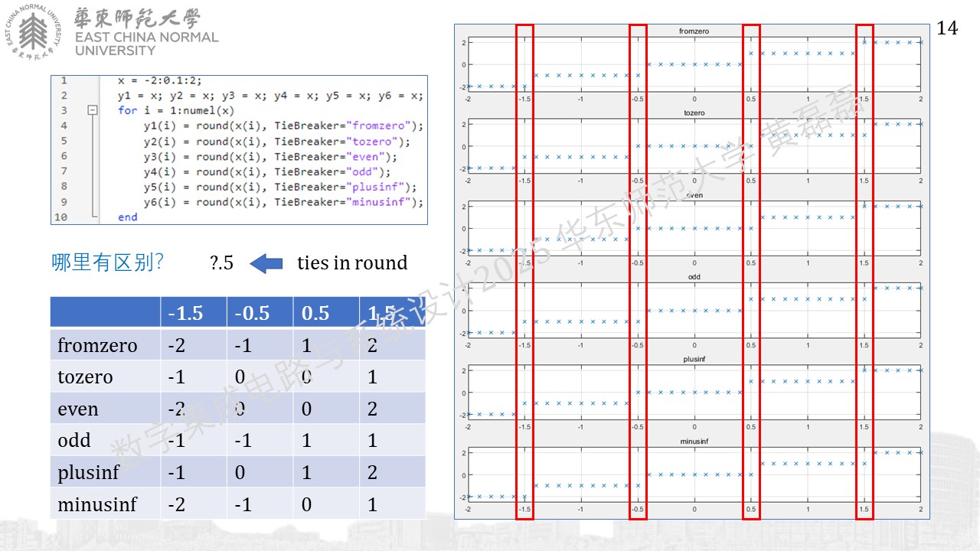Collapse the for loop at code line 3
Screen dimensions: 980x551
[93, 110]
